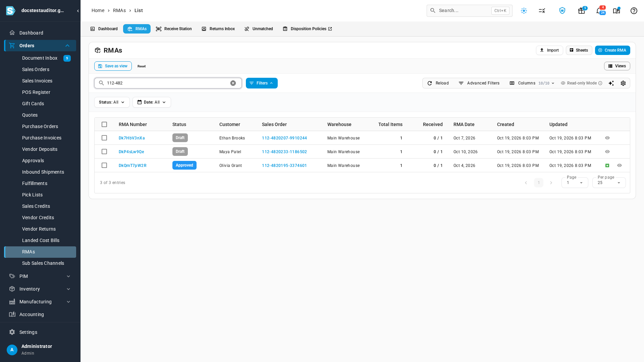Viewport: 644px width, 362px height.
Task: Open notifications bell icon
Action: point(600,11)
